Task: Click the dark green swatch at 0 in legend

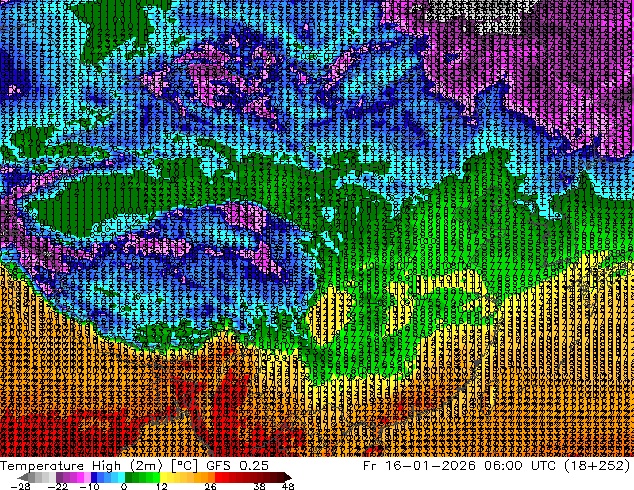Action: pyautogui.click(x=129, y=477)
